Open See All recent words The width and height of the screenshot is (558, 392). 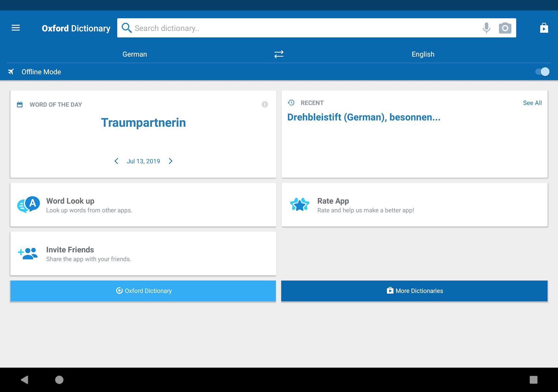(532, 103)
